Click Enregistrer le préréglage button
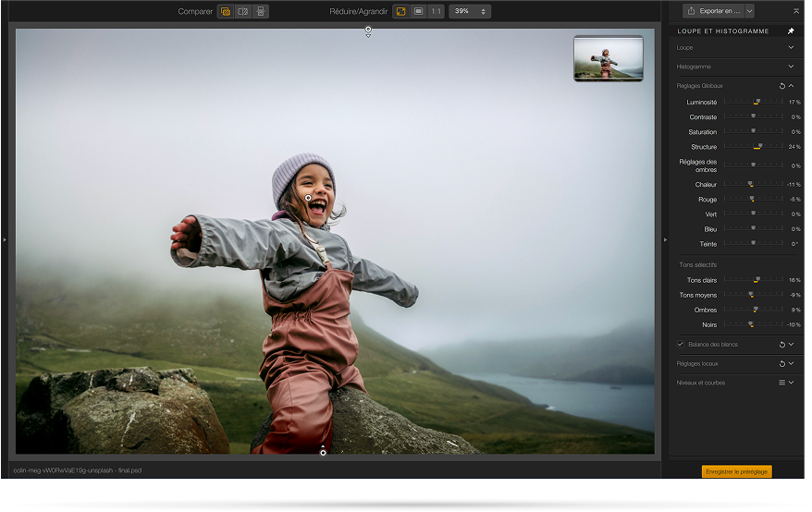The width and height of the screenshot is (812, 512). (x=736, y=471)
